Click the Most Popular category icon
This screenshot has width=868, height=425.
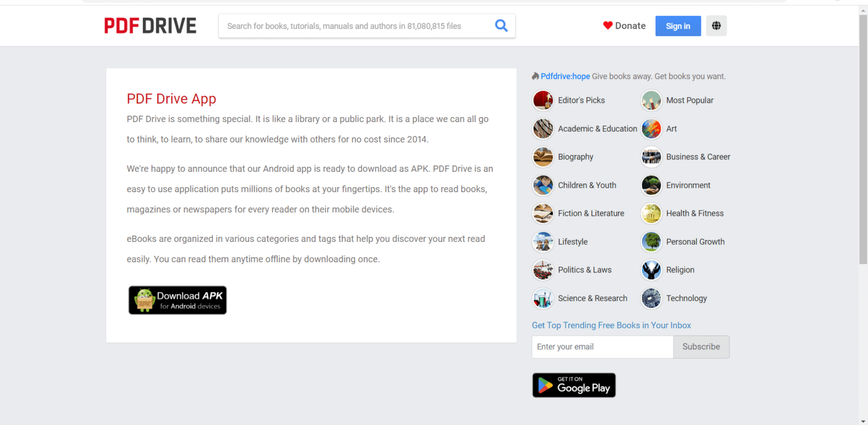point(652,101)
